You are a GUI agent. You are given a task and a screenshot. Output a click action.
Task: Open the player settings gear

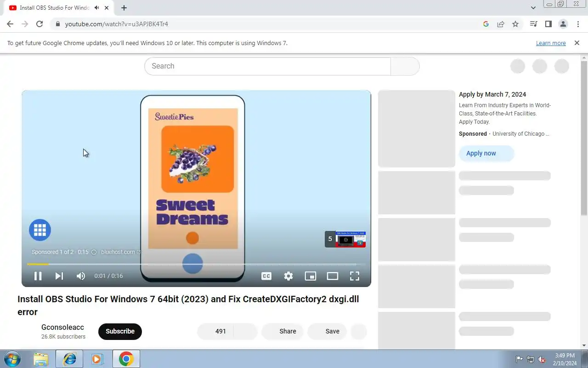coord(288,276)
